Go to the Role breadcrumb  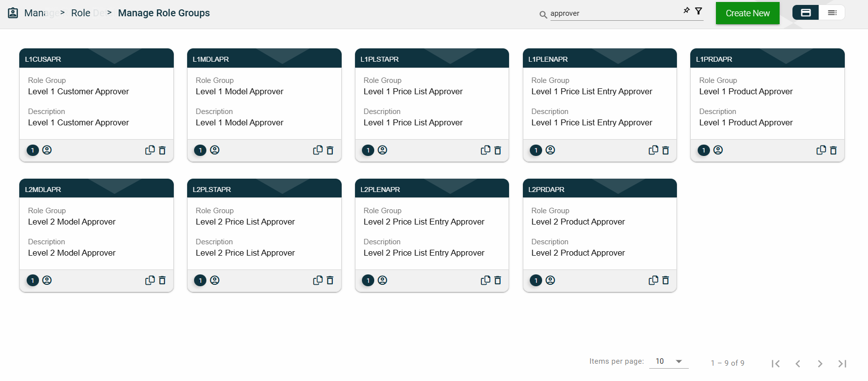tap(80, 13)
